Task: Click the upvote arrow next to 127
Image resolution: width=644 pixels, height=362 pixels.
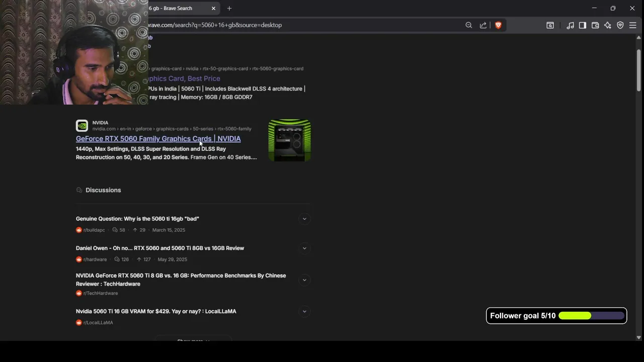Action: pyautogui.click(x=139, y=259)
